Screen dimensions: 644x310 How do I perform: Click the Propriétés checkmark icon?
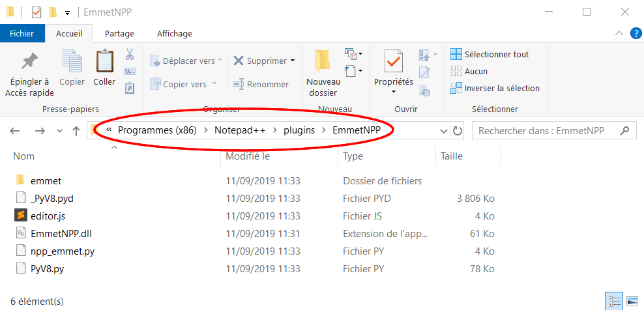click(394, 61)
